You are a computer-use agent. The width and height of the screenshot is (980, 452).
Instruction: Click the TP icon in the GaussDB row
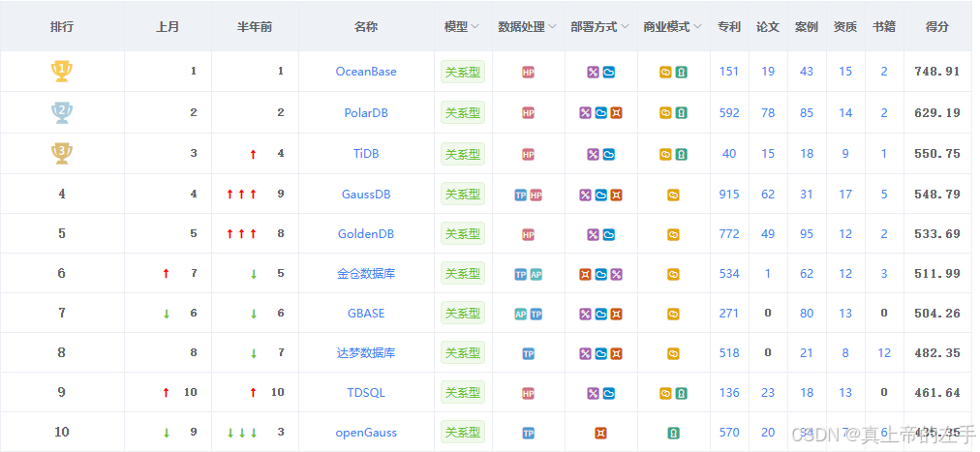coord(521,195)
